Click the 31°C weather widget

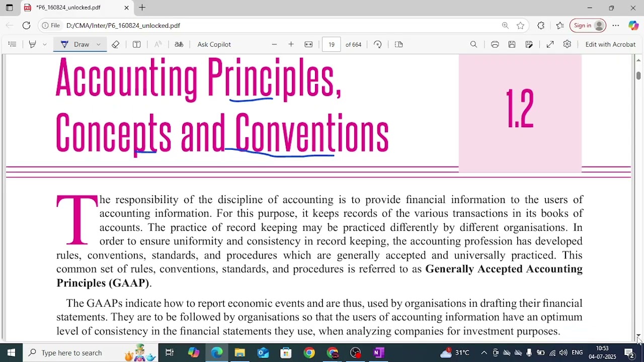455,353
